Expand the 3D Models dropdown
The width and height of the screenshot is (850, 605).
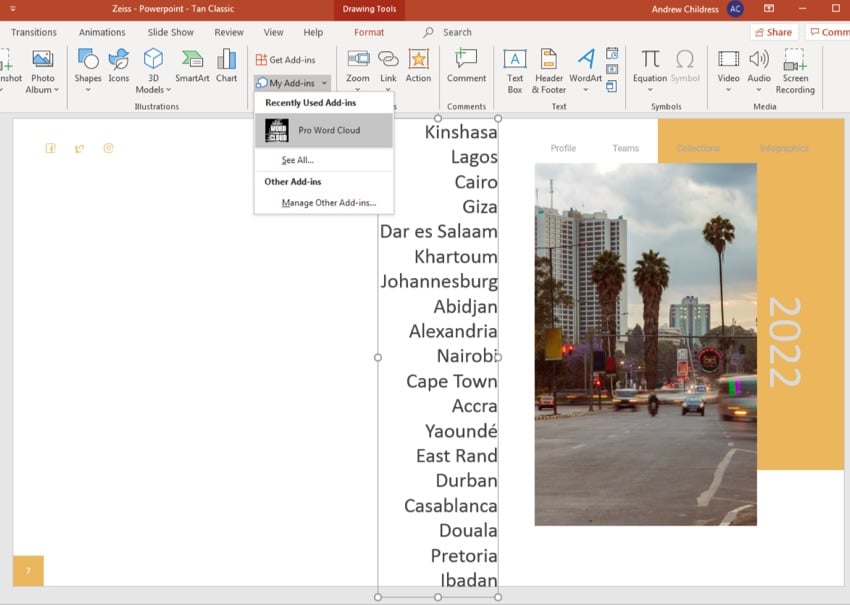tap(153, 90)
